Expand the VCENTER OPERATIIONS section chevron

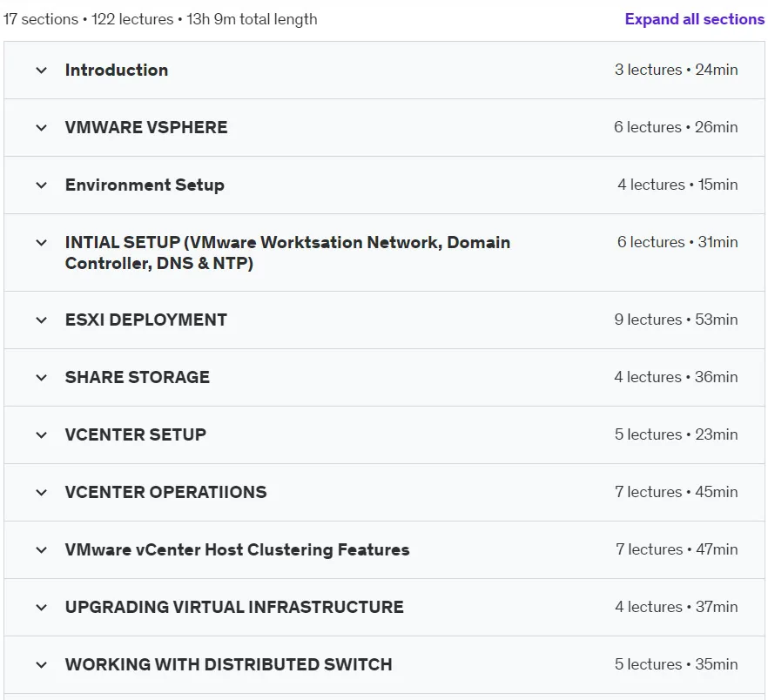click(42, 492)
